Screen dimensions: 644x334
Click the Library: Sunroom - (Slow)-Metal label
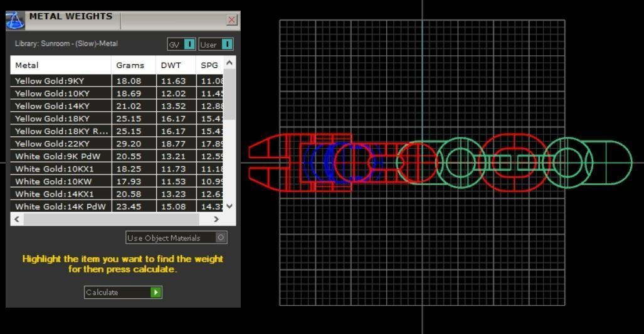[x=66, y=43]
